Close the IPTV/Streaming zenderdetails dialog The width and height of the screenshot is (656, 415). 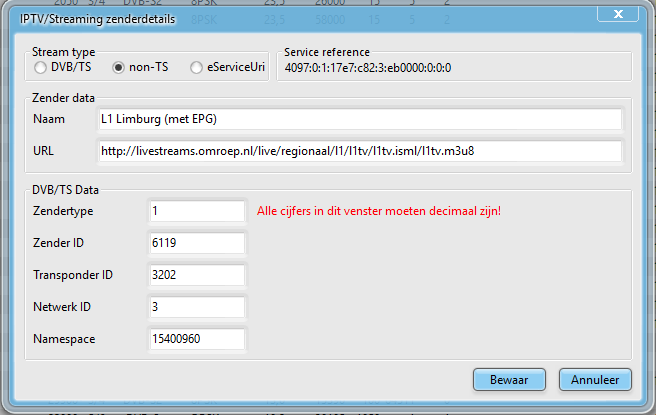[618, 14]
